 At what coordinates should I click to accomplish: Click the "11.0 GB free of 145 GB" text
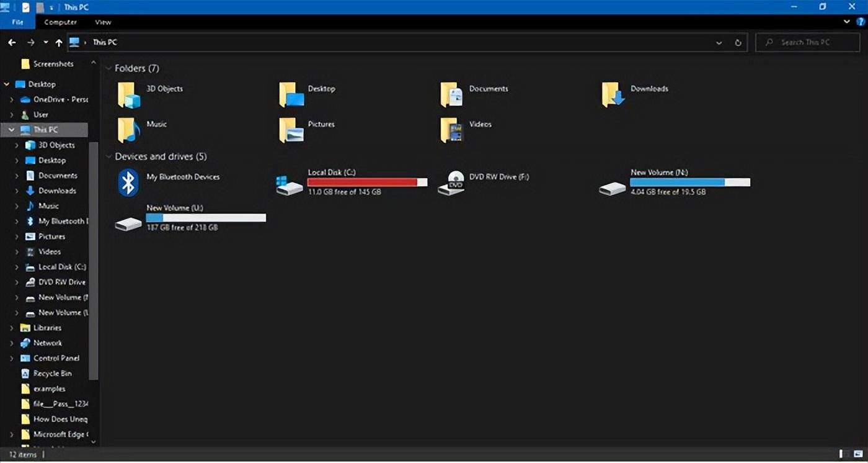point(345,192)
